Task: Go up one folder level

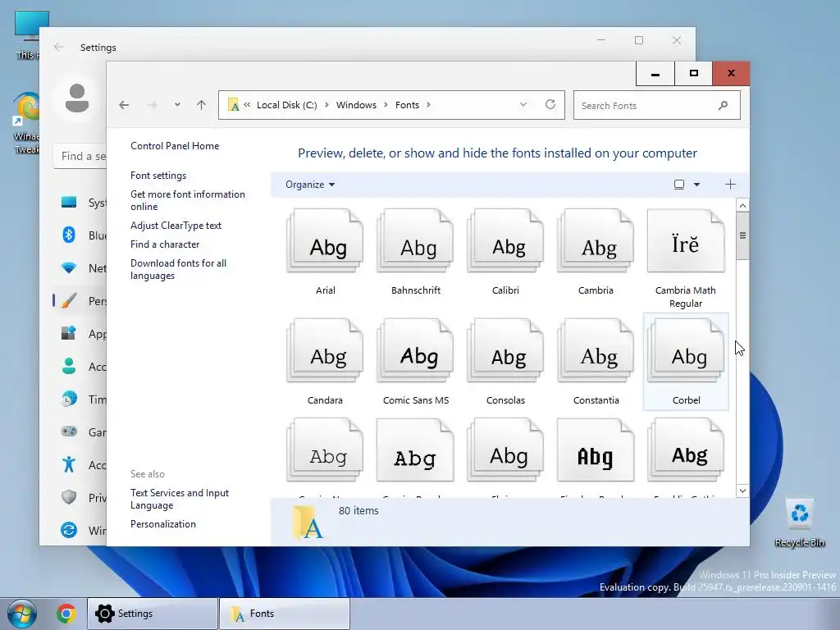Action: (202, 105)
